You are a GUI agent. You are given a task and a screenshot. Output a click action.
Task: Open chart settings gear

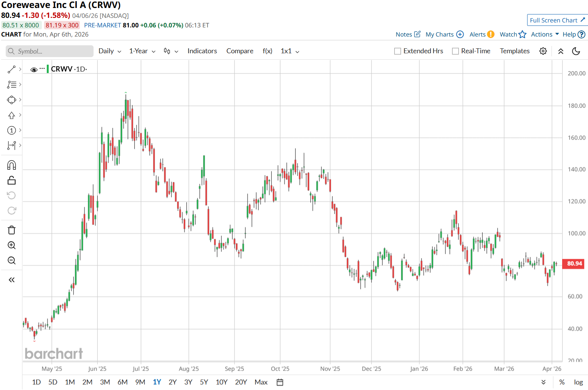tap(543, 51)
